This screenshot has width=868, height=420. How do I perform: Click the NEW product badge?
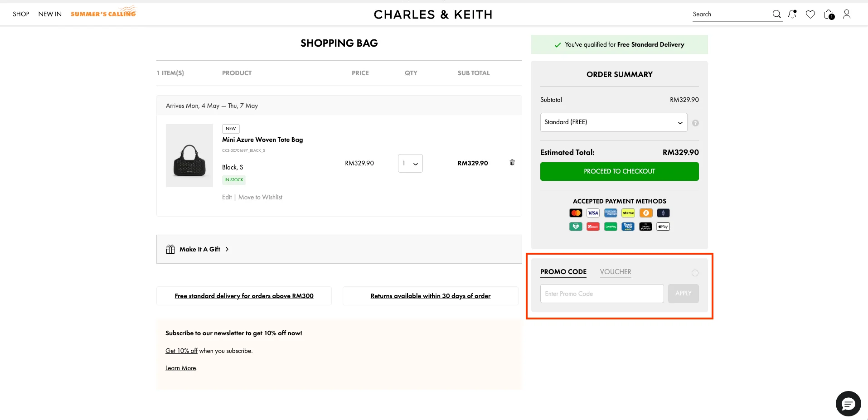pos(231,129)
